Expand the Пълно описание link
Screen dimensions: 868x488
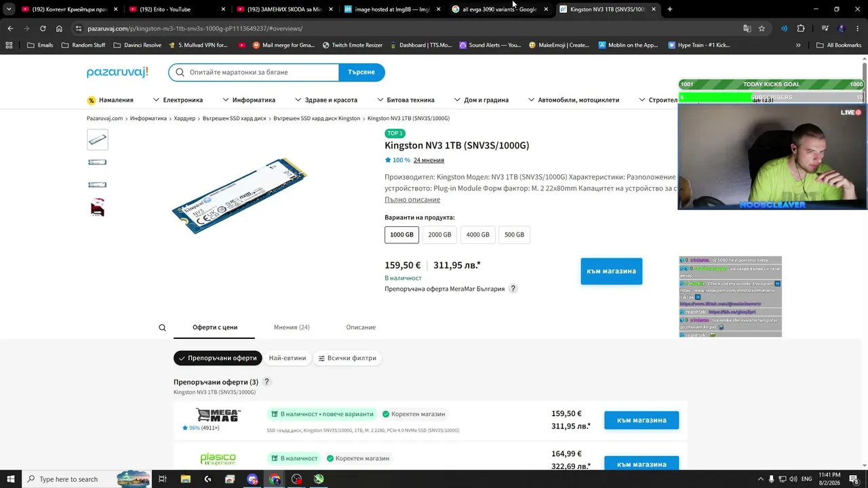[412, 200]
